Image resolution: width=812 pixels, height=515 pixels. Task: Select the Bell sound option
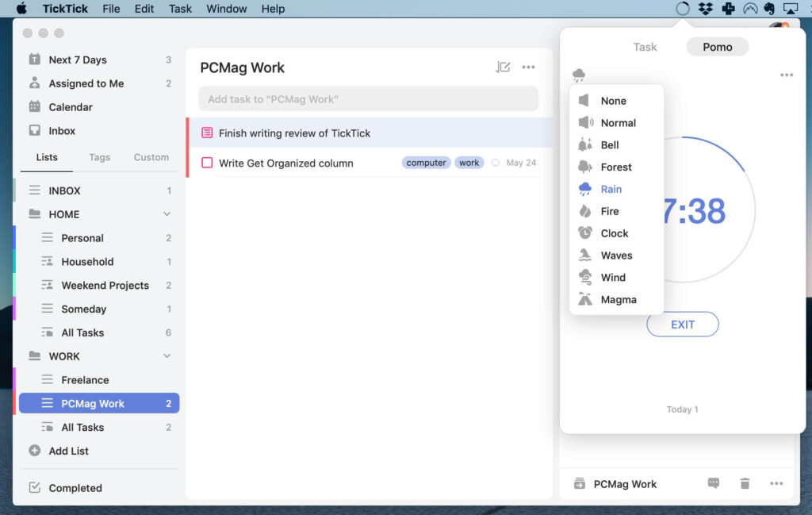616,145
